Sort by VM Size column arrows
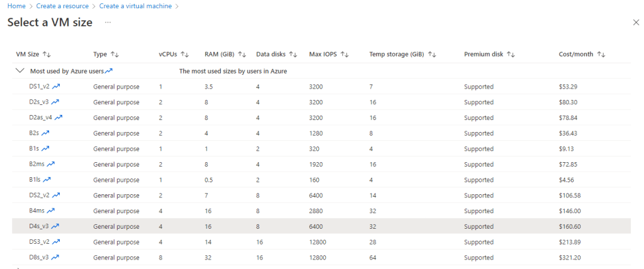Screen dimensions: 644x269 [x=47, y=55]
